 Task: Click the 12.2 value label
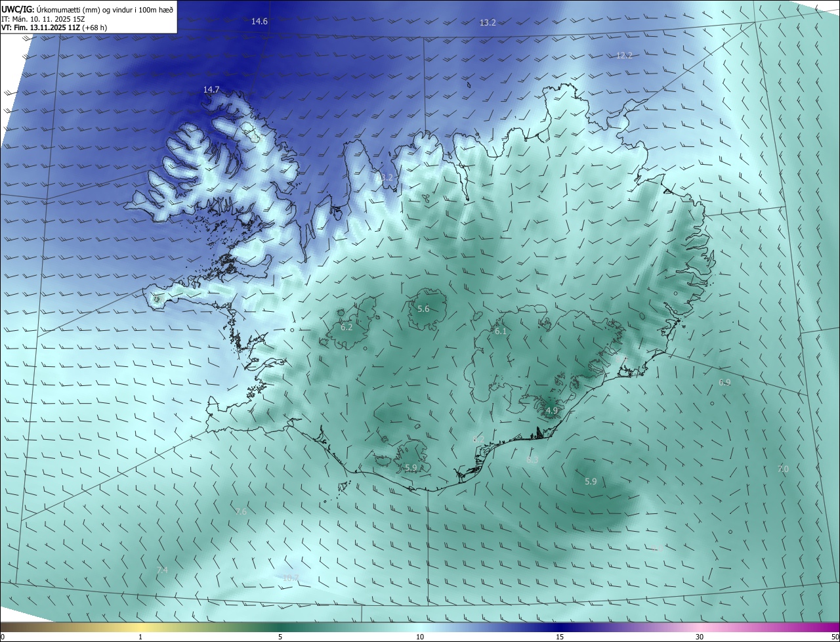coord(624,56)
